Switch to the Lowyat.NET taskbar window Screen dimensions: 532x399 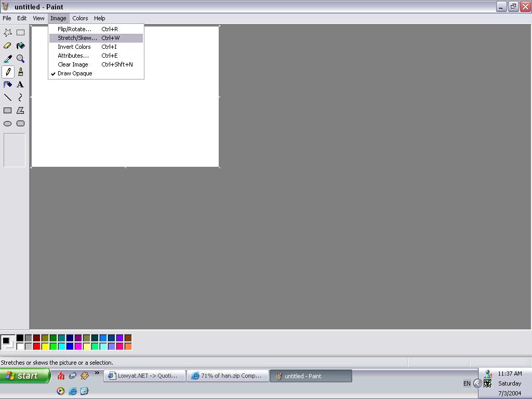coord(144,375)
